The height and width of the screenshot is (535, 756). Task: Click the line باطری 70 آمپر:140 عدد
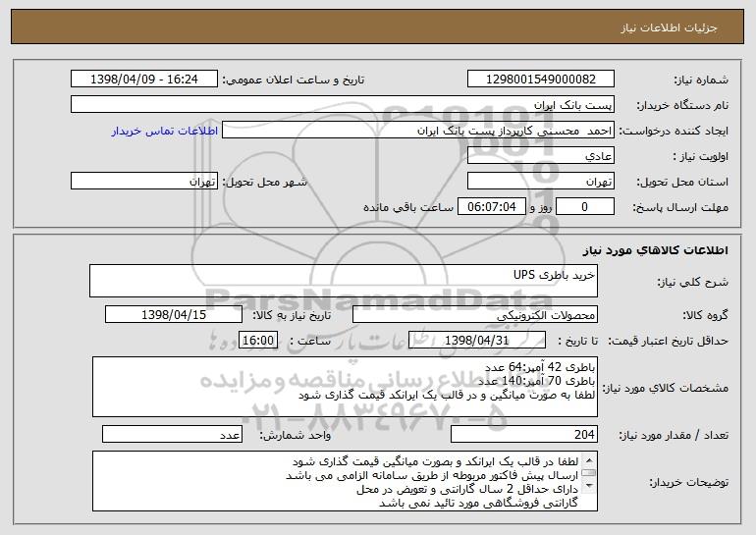[x=537, y=381]
